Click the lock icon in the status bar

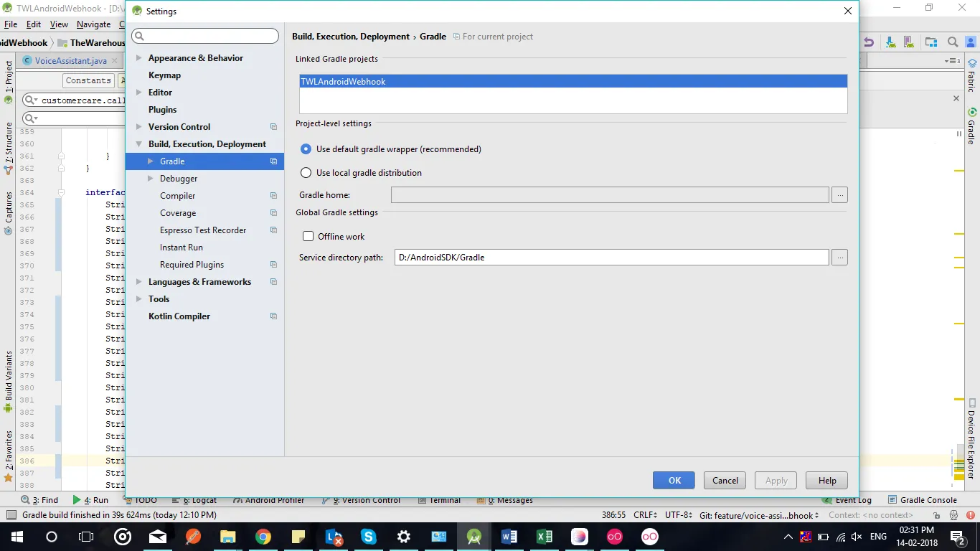pyautogui.click(x=936, y=515)
